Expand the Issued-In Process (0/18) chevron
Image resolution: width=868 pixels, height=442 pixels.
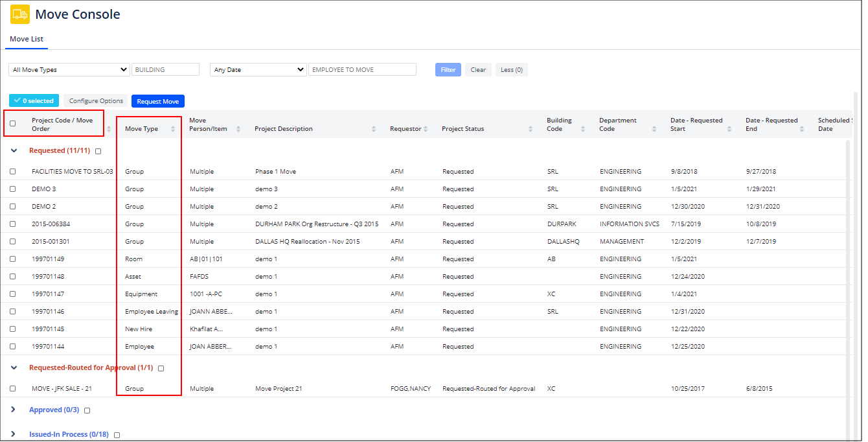14,434
